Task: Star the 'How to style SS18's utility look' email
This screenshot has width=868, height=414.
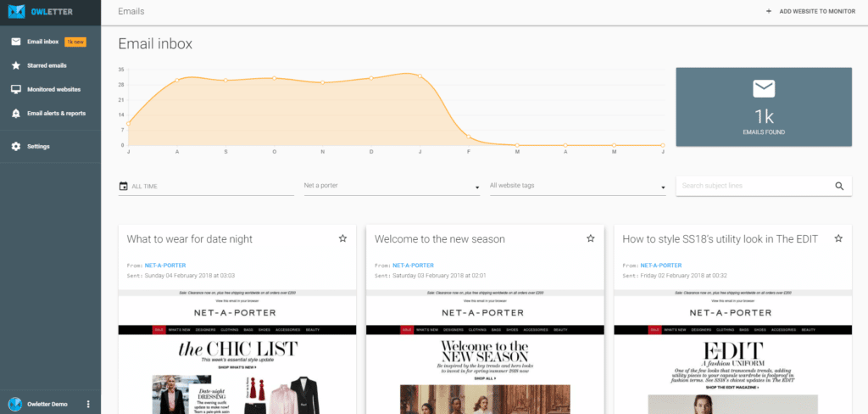Action: coord(837,239)
